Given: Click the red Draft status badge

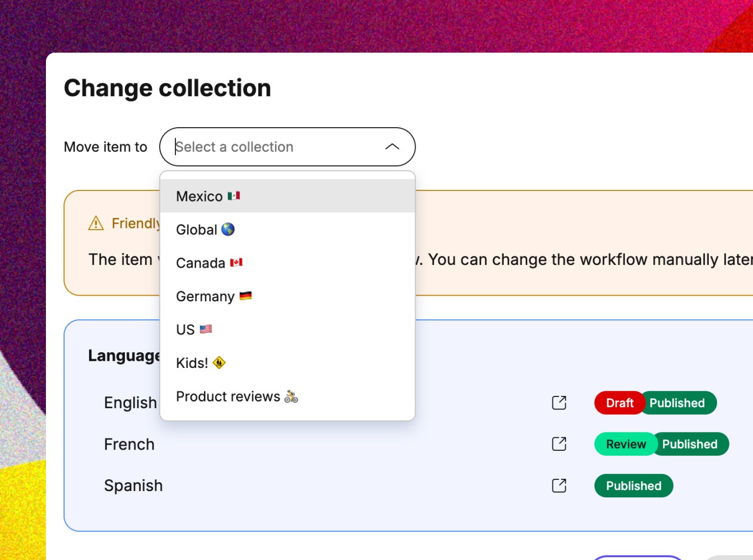Looking at the screenshot, I should tap(619, 403).
